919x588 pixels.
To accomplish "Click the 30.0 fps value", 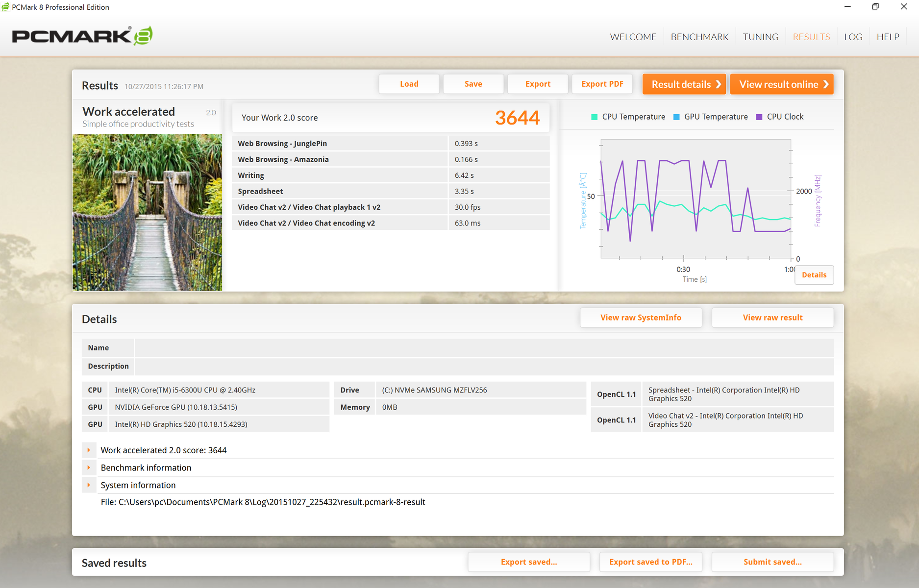I will [468, 207].
